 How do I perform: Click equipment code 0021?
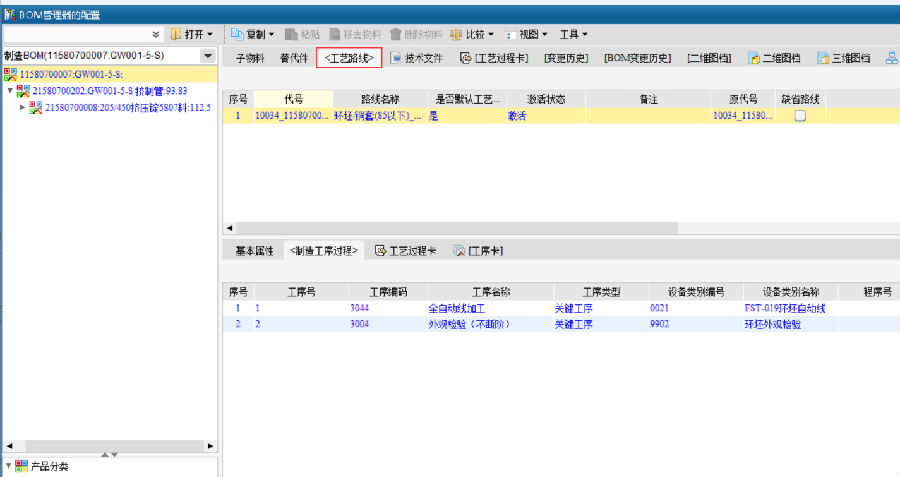[x=660, y=308]
